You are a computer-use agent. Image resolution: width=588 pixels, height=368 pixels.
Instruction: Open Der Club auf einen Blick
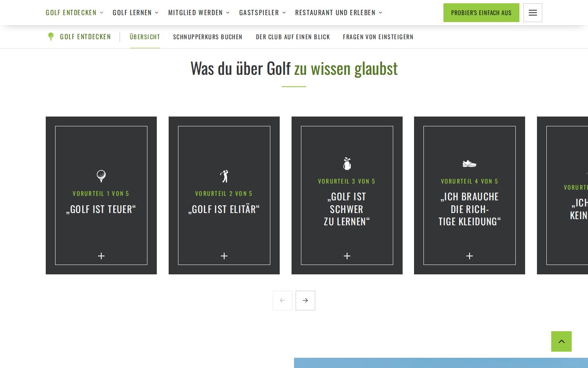(x=293, y=37)
